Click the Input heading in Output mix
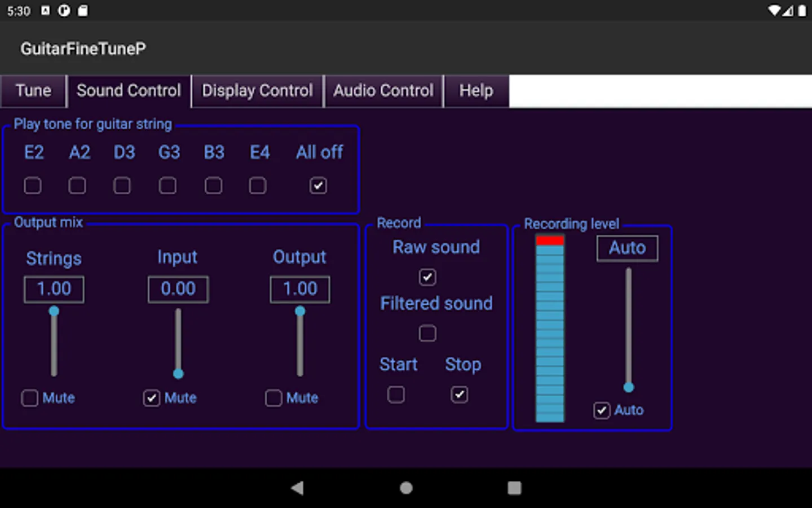Viewport: 812px width, 508px height. point(178,257)
